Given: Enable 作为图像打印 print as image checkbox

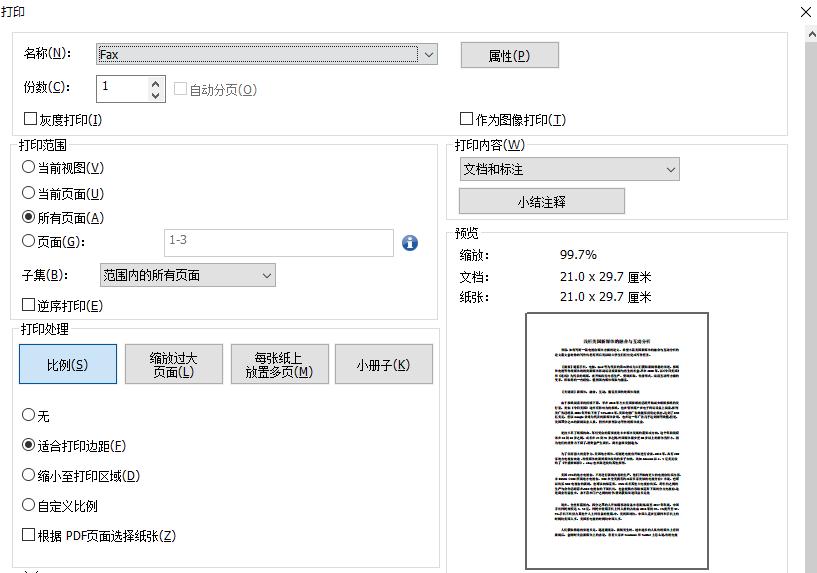Looking at the screenshot, I should [x=466, y=119].
